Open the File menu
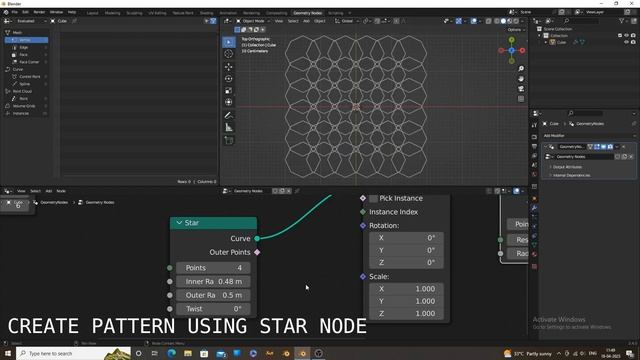Image resolution: width=640 pixels, height=360 pixels. tap(15, 12)
